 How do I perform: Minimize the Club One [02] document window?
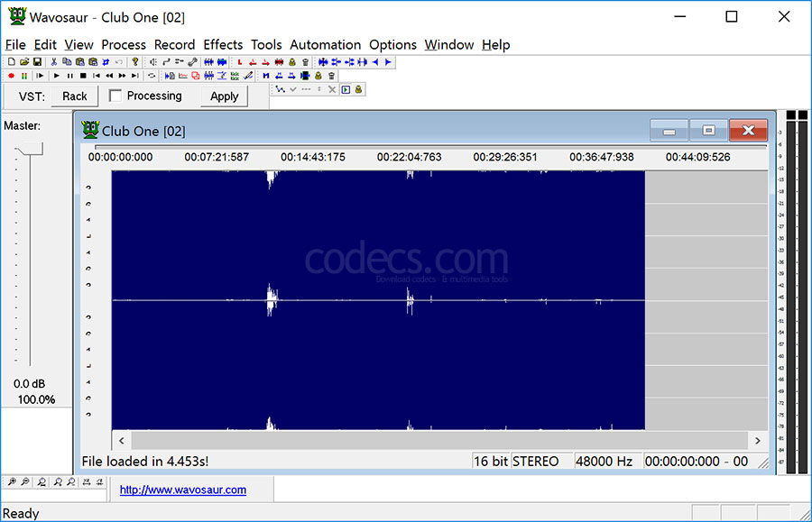click(669, 131)
